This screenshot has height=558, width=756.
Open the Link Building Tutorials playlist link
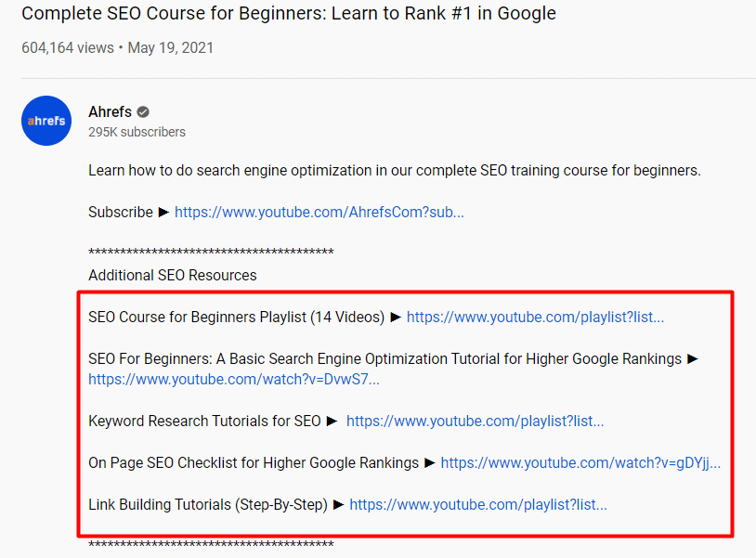click(x=477, y=504)
